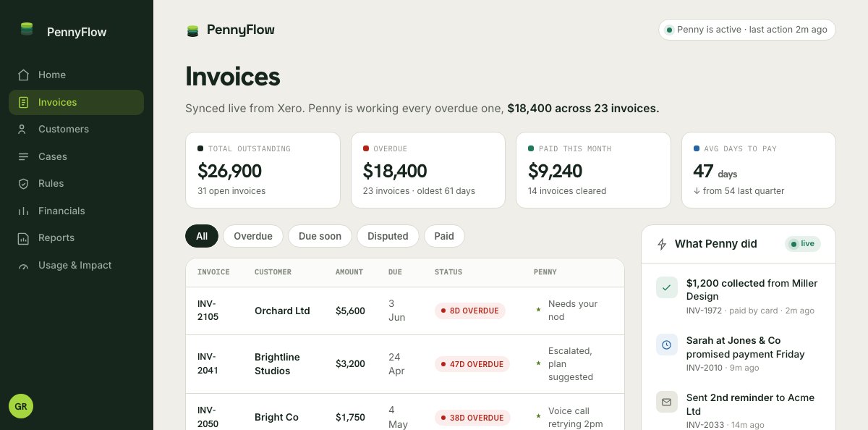Click the PennyFlow logo in page header
Screen dimensions: 868x430
pyautogui.click(x=230, y=30)
